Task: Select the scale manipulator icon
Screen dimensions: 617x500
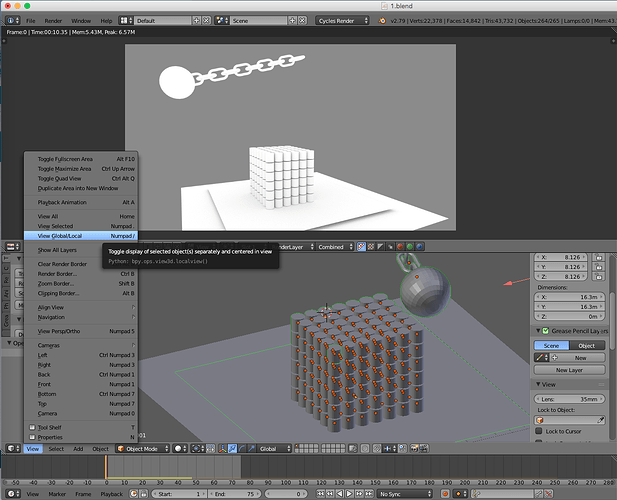Action: pos(251,448)
